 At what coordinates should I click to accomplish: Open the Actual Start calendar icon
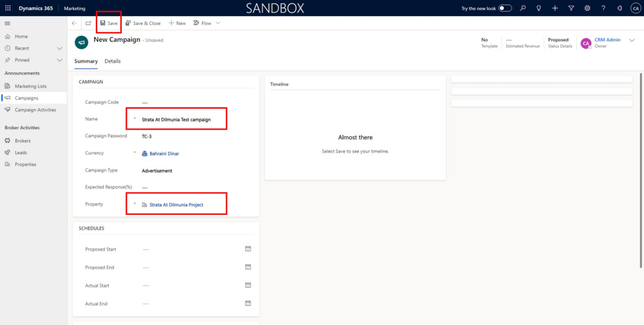pyautogui.click(x=248, y=285)
